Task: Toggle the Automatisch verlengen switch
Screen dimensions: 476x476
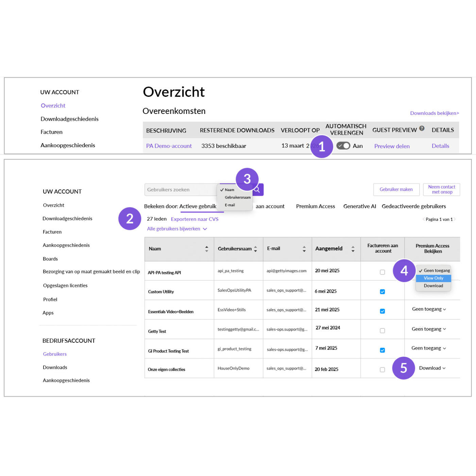Action: pyautogui.click(x=343, y=146)
